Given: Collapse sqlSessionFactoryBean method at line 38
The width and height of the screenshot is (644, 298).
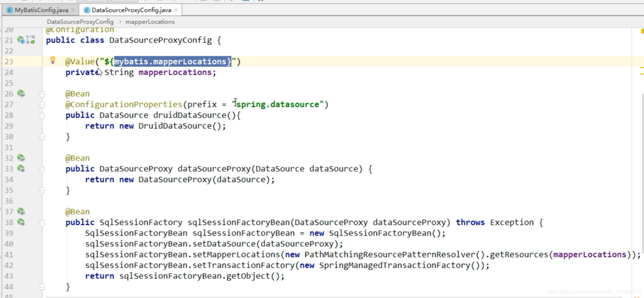Looking at the screenshot, I should [x=42, y=223].
